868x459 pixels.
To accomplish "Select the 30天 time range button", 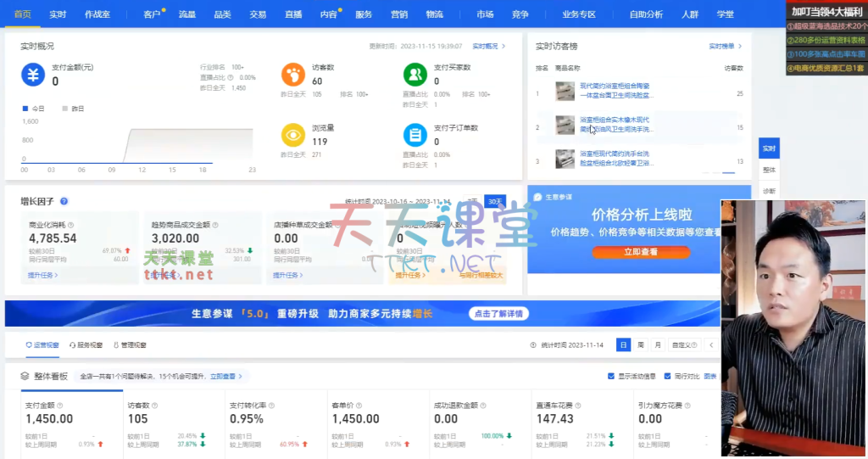I will point(494,201).
